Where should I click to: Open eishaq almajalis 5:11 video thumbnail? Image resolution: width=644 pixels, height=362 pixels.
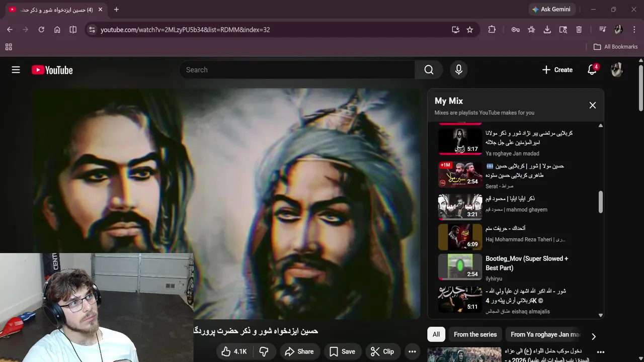click(460, 299)
